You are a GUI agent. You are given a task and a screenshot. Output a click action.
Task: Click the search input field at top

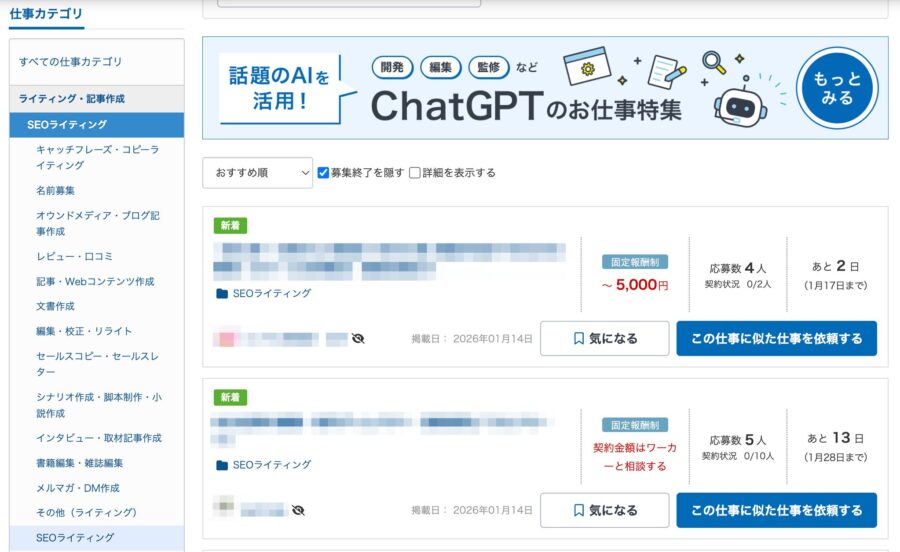tap(348, 3)
